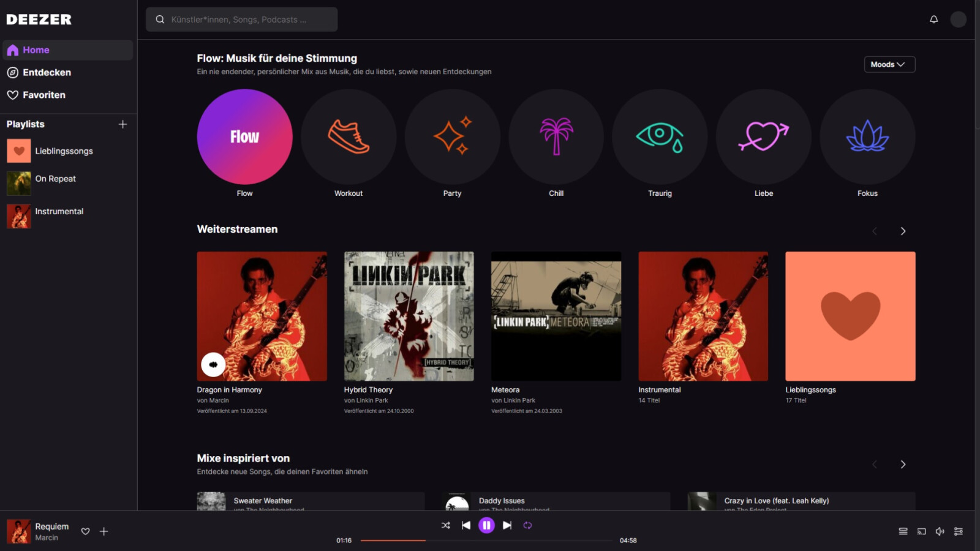This screenshot has width=980, height=551.
Task: Click the Cast to device icon
Action: 922,531
